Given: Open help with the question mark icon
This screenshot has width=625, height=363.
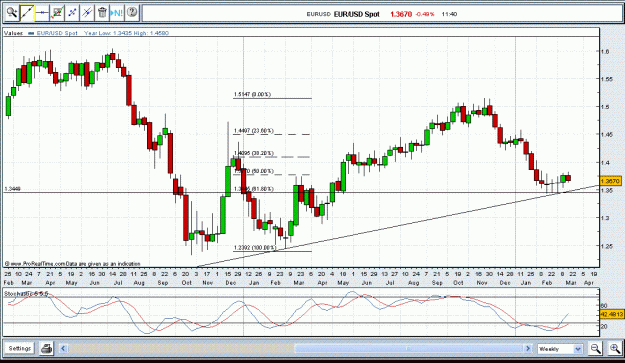Looking at the screenshot, I should click(x=132, y=13).
